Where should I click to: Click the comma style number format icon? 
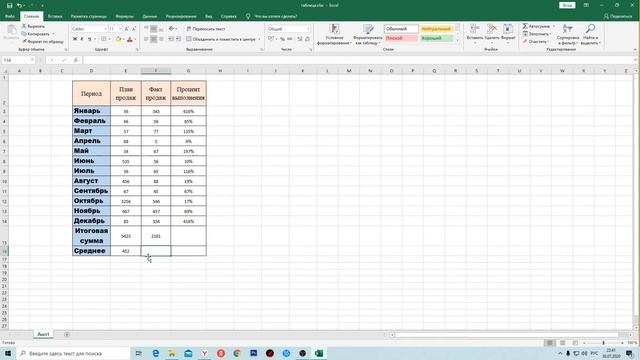click(289, 39)
